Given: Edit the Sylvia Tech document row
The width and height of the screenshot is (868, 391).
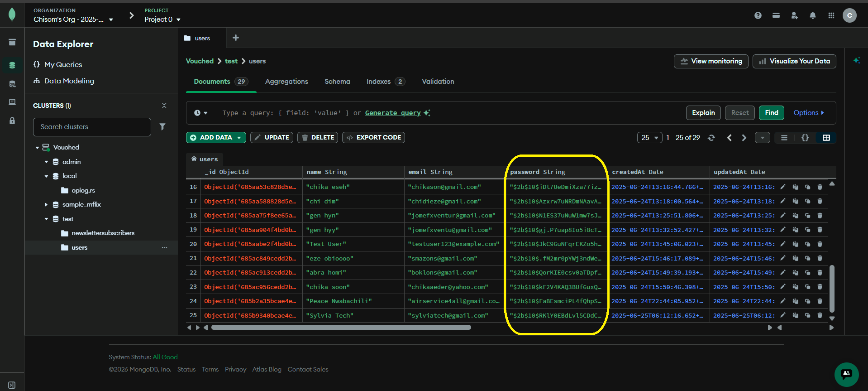Looking at the screenshot, I should click(x=783, y=315).
